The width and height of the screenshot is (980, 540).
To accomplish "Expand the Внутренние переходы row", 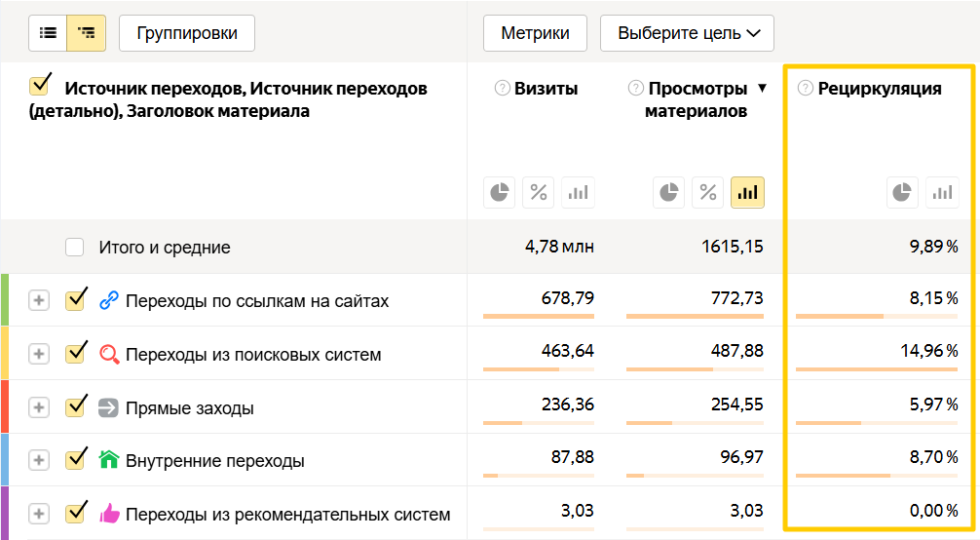I will click(38, 460).
